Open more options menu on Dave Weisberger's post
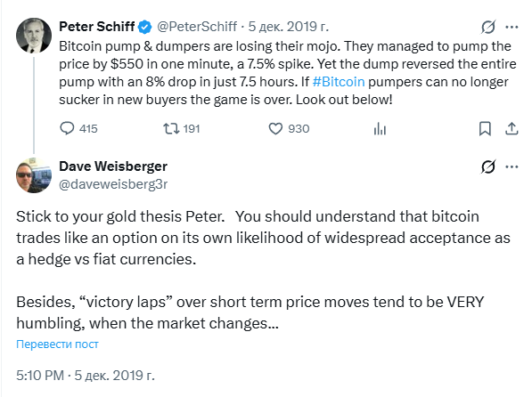This screenshot has height=397, width=532. click(512, 166)
